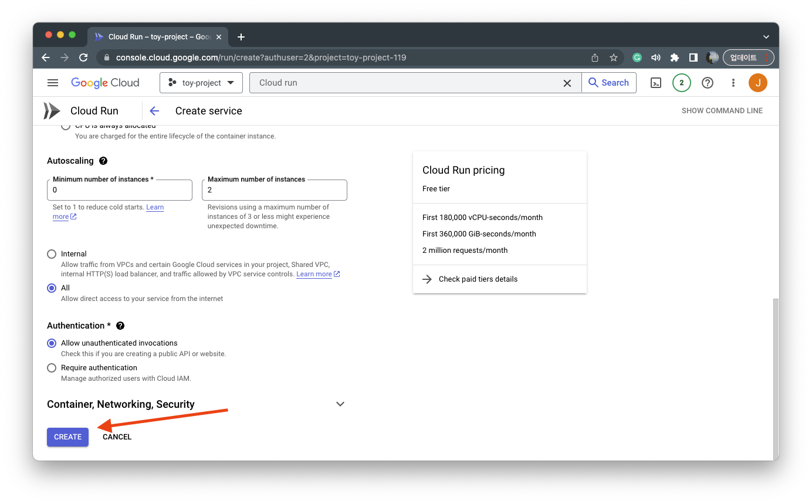Screen dimensions: 812x504
Task: Focus the Maximum number of instances field
Action: 275,190
